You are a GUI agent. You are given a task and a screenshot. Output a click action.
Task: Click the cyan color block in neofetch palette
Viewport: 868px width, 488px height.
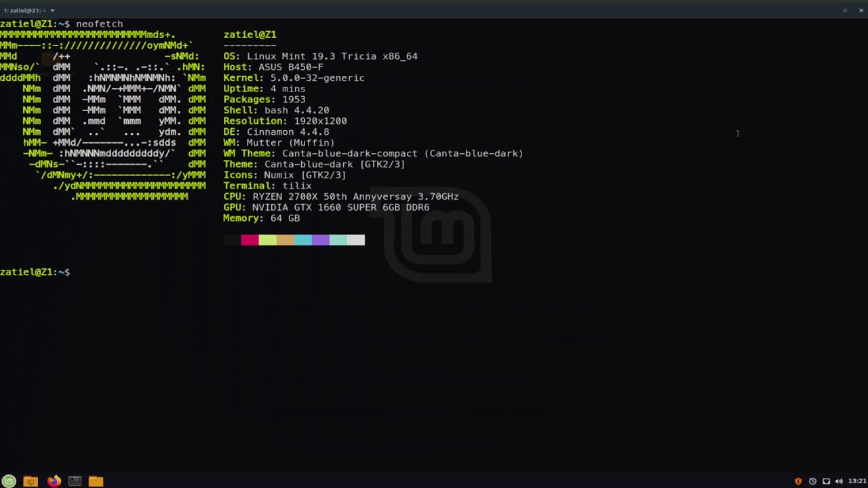[302, 240]
